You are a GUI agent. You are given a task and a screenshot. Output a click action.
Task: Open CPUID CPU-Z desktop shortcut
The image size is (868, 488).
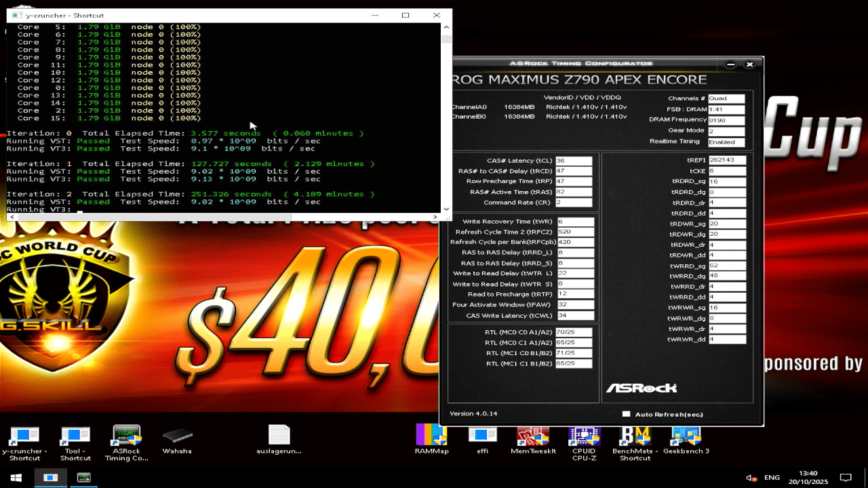tap(584, 443)
